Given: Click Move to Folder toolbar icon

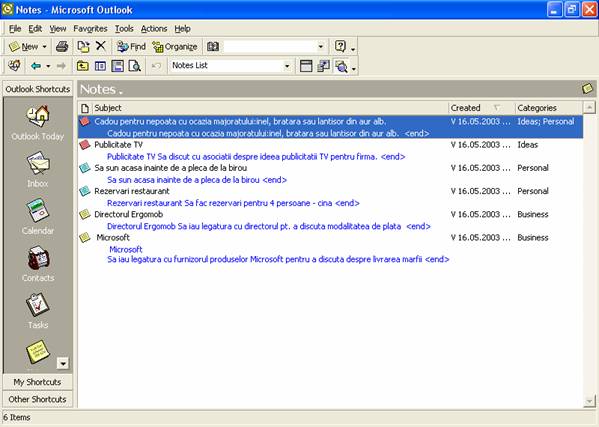Looking at the screenshot, I should 83,47.
